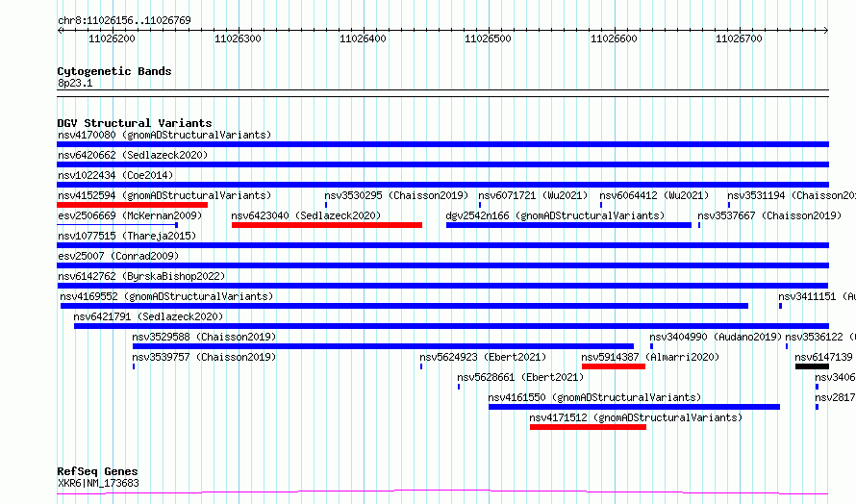The width and height of the screenshot is (856, 504).
Task: Click nsv3529588 Chaisson2019 label
Action: [x=204, y=337]
